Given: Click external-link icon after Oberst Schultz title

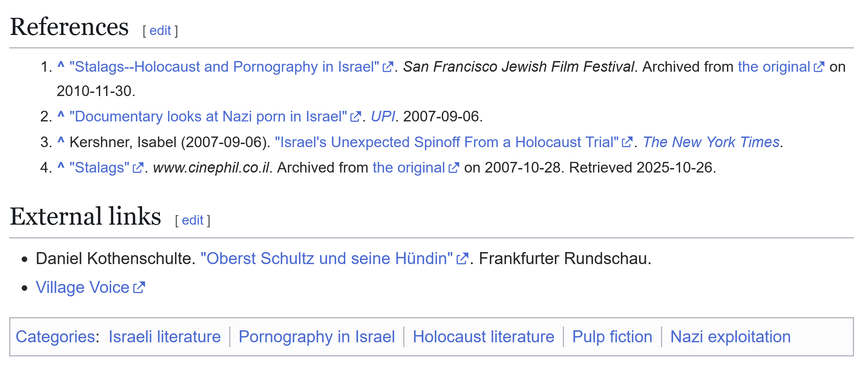Looking at the screenshot, I should [x=462, y=259].
